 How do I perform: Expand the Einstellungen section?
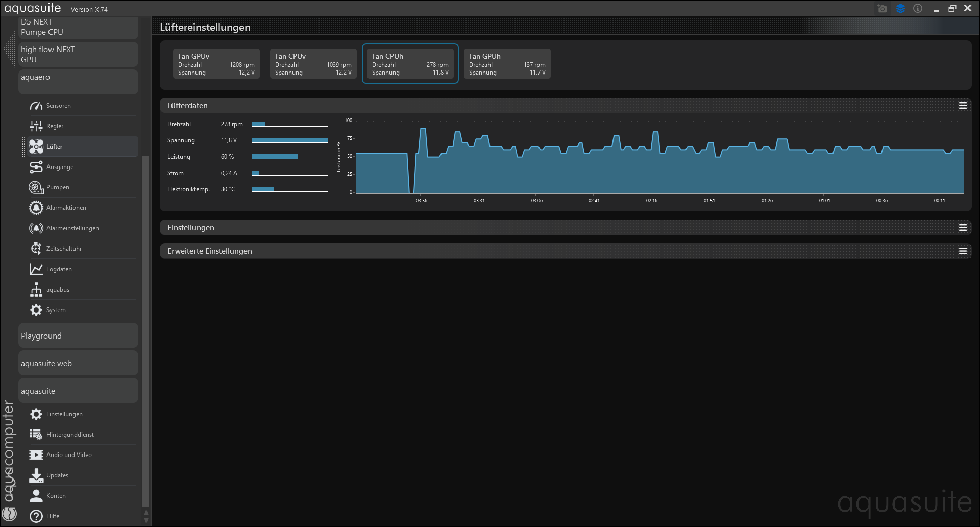click(191, 228)
